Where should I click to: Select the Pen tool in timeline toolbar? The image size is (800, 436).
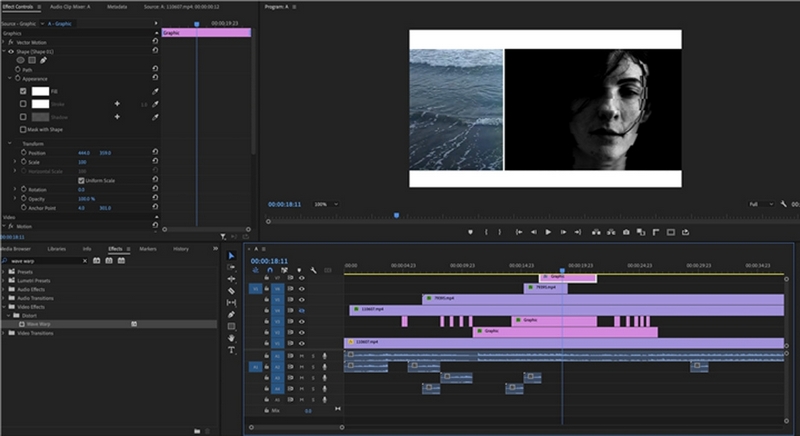[x=232, y=314]
